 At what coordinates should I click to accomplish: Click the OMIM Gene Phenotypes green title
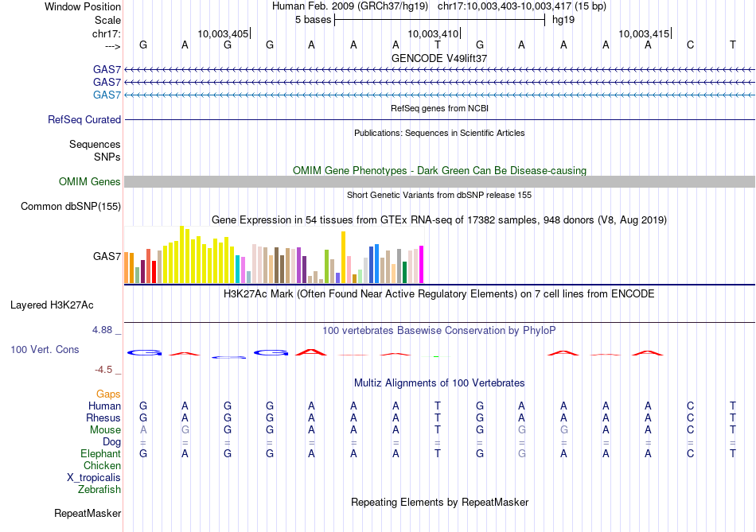point(439,171)
